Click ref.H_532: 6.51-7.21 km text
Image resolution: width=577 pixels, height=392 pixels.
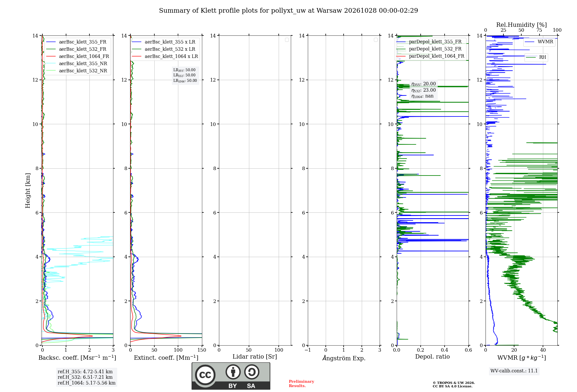(x=85, y=377)
